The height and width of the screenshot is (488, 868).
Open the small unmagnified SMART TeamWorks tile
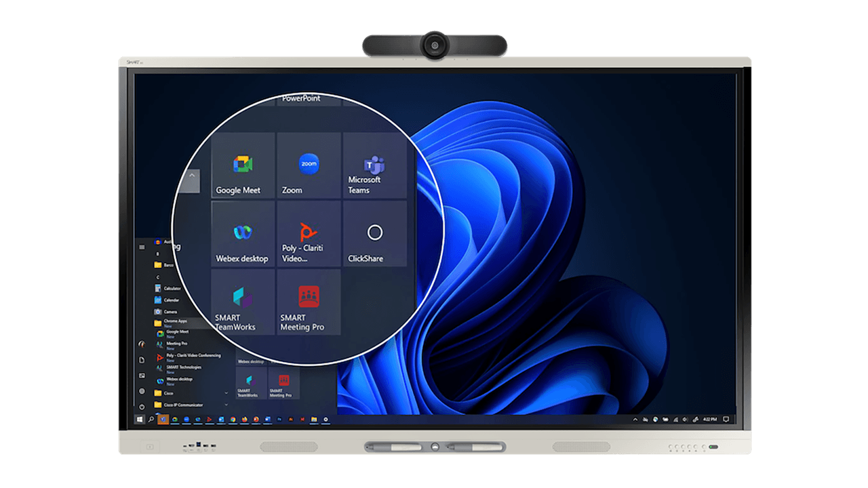[251, 383]
